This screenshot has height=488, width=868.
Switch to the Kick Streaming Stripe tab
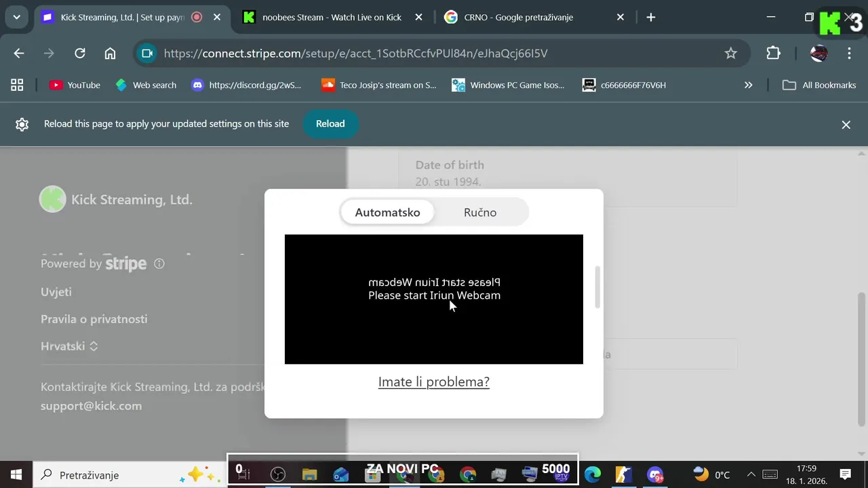pyautogui.click(x=122, y=18)
